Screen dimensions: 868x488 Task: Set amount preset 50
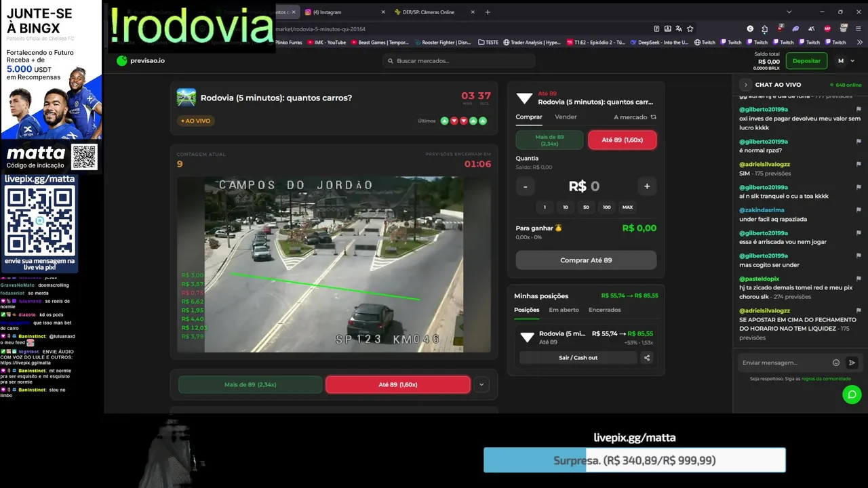click(586, 207)
